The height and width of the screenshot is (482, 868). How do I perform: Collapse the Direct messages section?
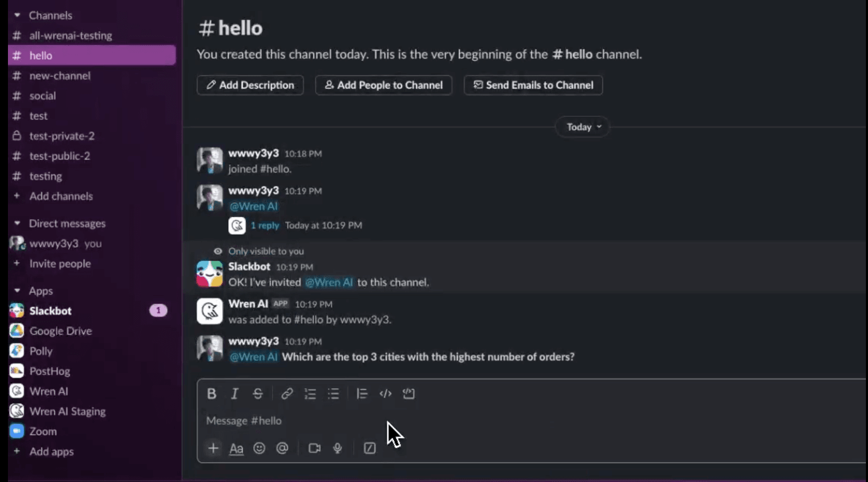point(17,224)
